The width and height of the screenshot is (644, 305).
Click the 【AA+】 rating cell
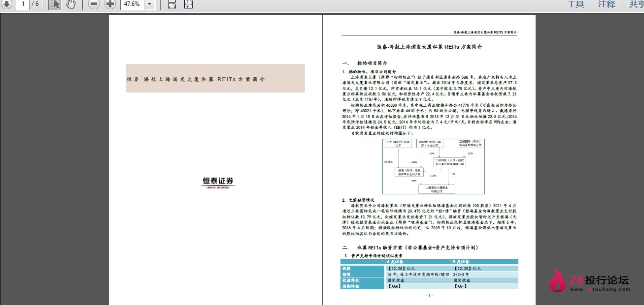pos(484,286)
